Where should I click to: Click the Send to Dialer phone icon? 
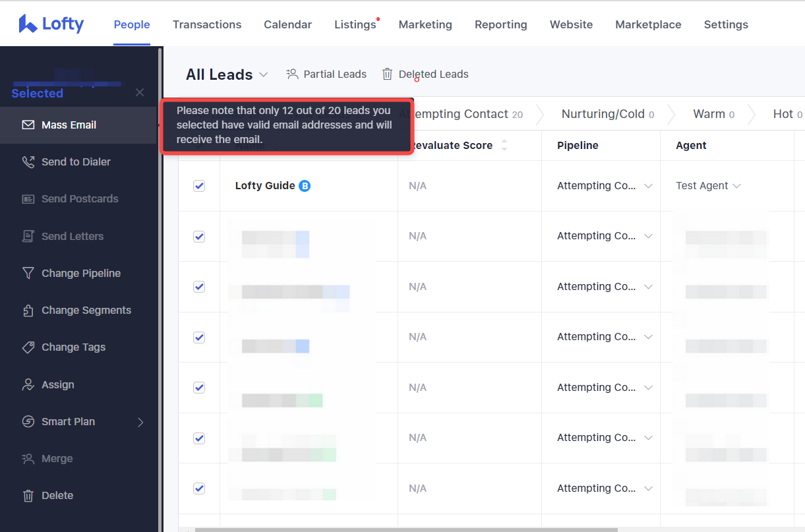point(28,162)
